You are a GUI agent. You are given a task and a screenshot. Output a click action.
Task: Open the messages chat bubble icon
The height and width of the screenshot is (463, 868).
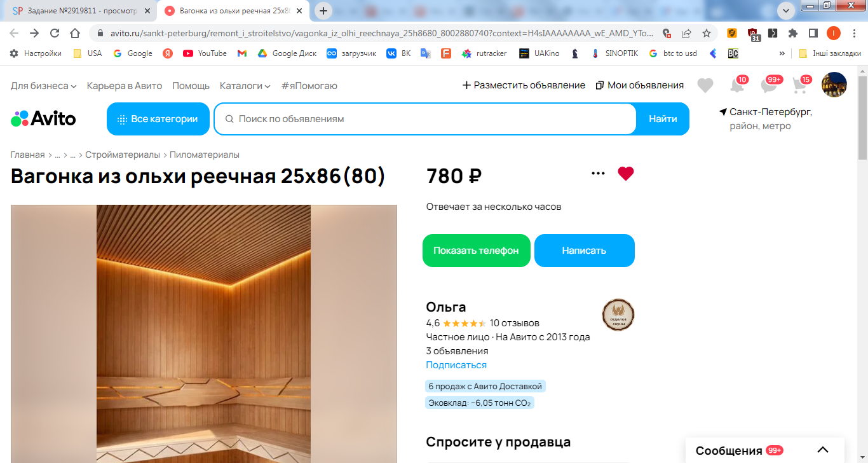coord(770,85)
